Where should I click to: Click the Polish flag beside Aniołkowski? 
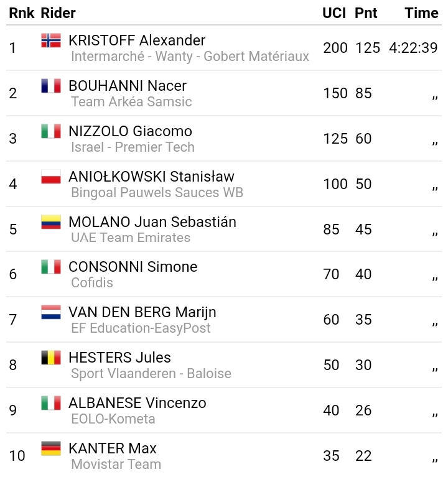coord(51,177)
